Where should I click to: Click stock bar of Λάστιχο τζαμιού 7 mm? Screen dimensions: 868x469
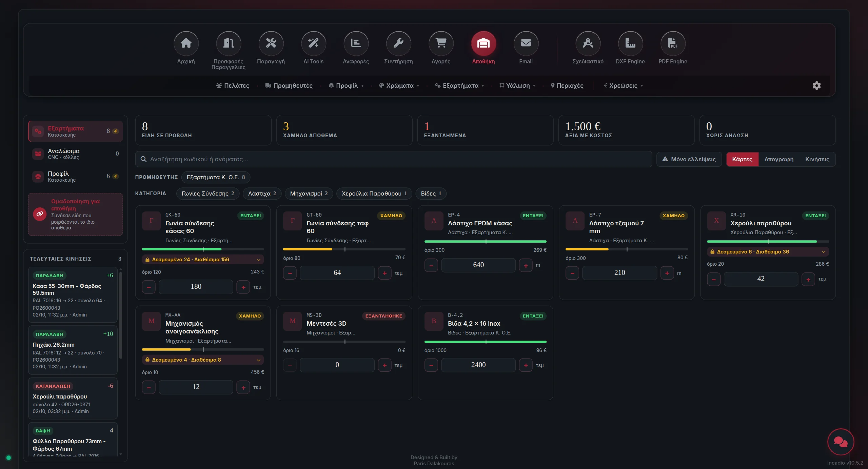point(627,249)
